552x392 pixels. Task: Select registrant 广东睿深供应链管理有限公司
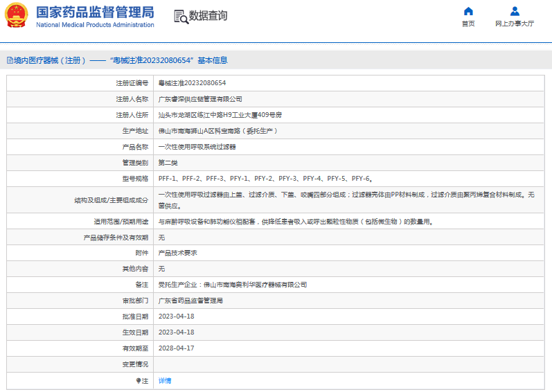[200, 99]
